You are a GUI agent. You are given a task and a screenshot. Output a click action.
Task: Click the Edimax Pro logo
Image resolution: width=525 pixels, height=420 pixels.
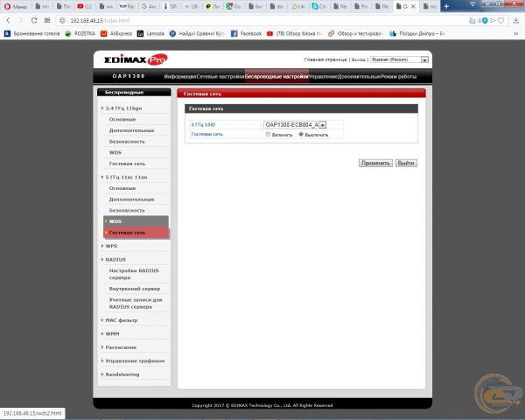tap(136, 59)
